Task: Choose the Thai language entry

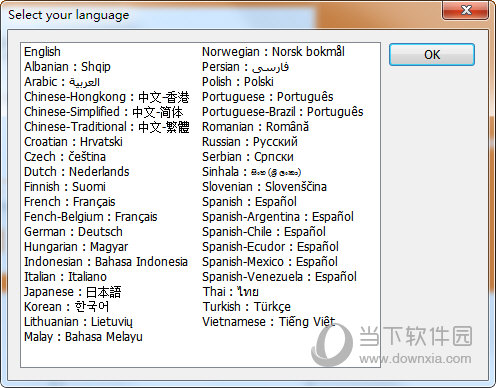Action: pos(231,292)
